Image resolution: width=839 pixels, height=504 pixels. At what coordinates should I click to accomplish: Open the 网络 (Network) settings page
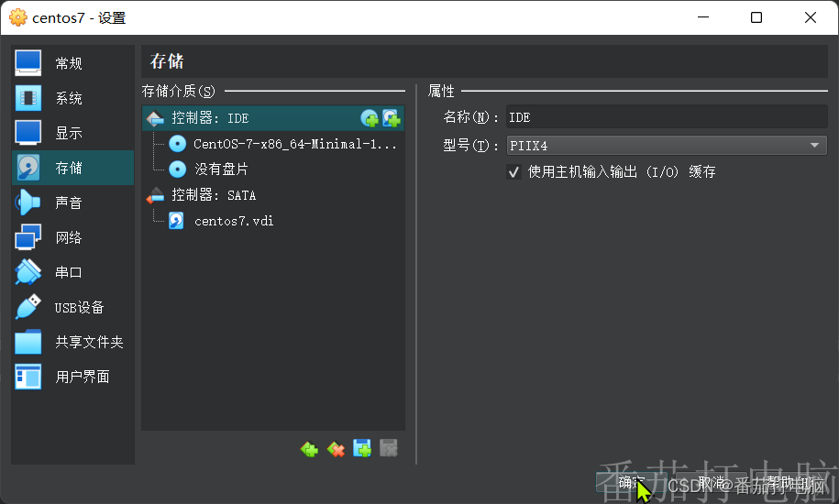[72, 237]
